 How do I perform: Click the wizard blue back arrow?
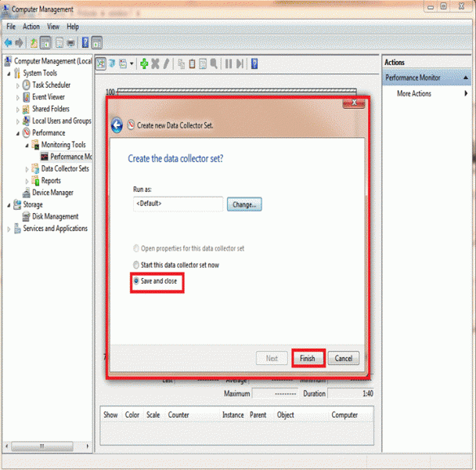(117, 125)
